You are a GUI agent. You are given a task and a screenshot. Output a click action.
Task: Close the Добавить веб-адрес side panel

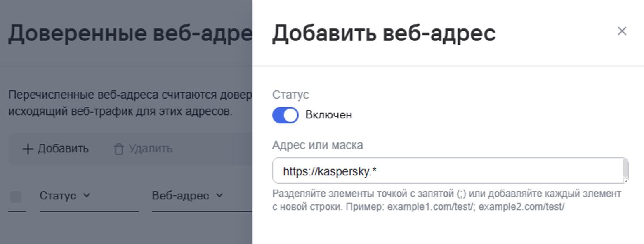pos(622,31)
